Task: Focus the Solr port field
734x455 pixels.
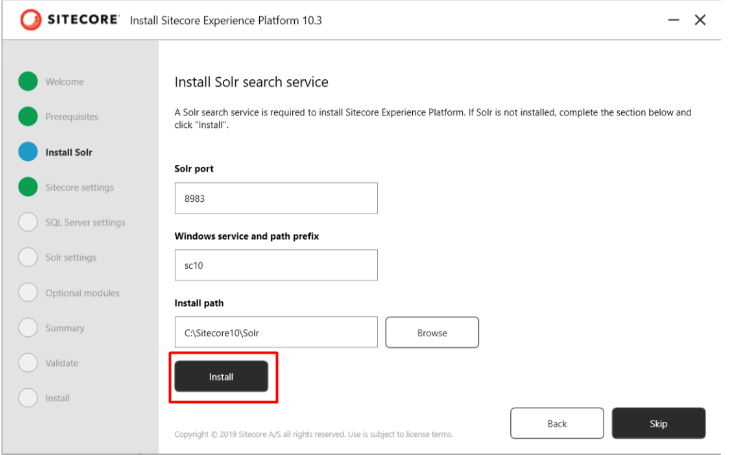Action: point(275,198)
